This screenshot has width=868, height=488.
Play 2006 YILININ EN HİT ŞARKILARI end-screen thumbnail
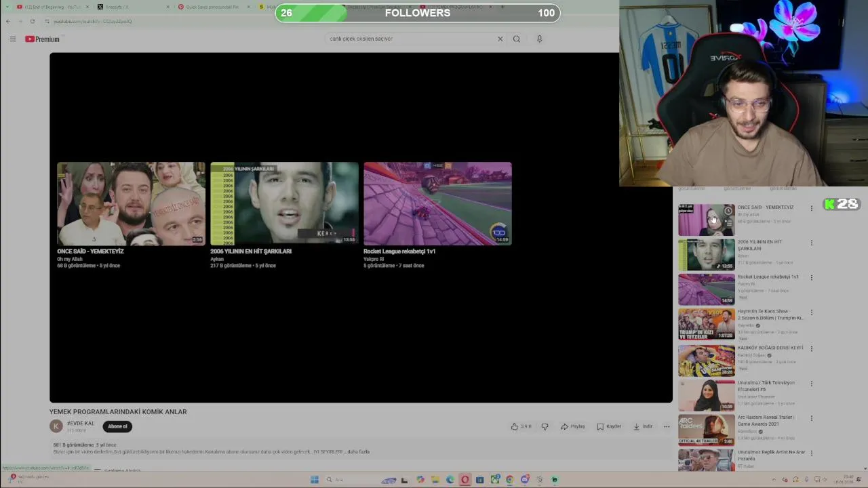[x=284, y=203]
